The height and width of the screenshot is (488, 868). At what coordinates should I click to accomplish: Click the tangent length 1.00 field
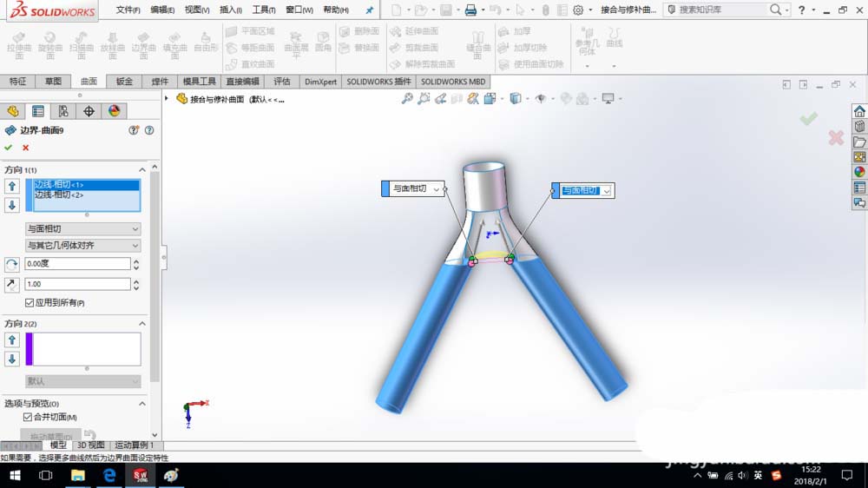[x=77, y=284]
